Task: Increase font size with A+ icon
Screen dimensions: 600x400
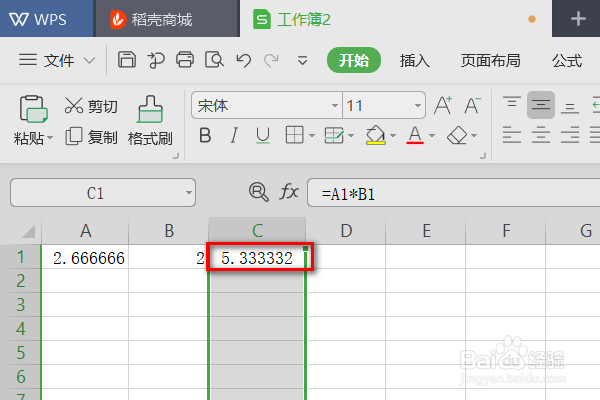Action: coord(443,105)
